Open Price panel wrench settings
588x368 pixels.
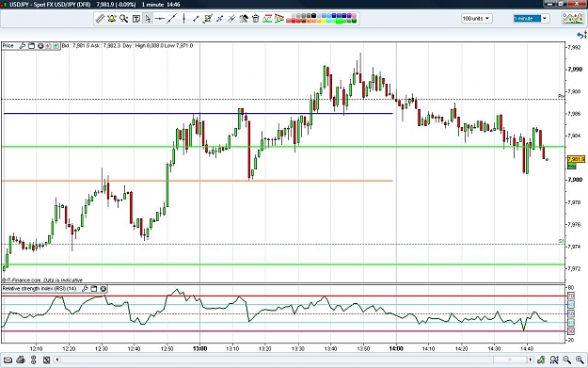pyautogui.click(x=23, y=46)
